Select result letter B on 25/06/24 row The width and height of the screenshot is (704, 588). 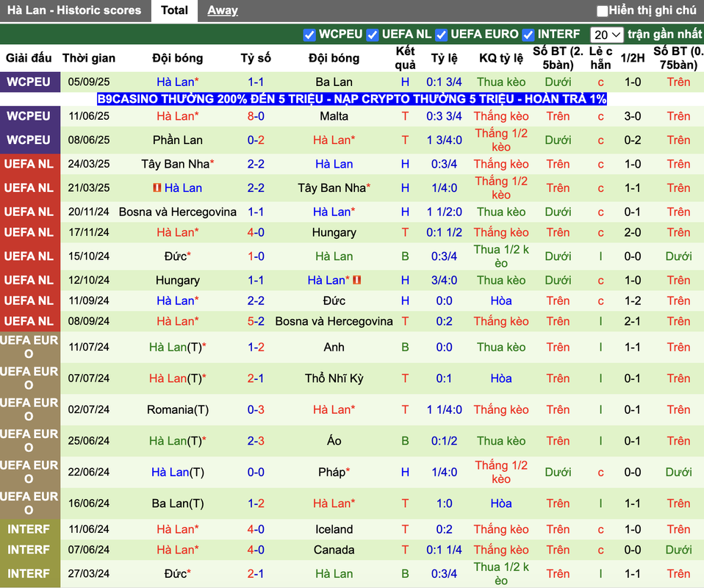point(405,441)
